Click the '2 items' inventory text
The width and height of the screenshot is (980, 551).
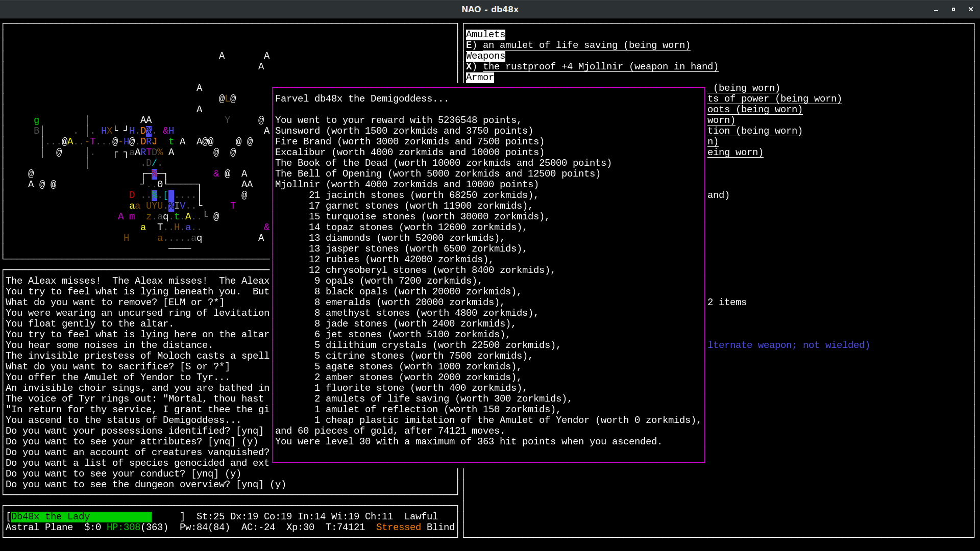(x=727, y=302)
